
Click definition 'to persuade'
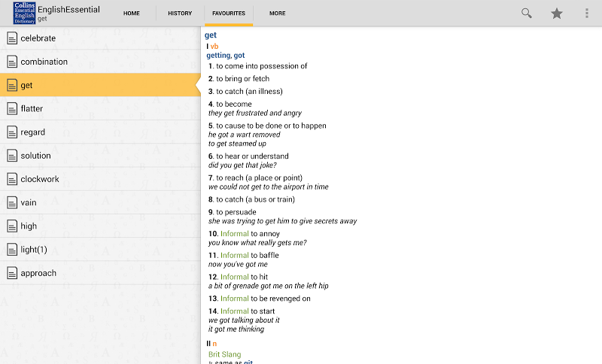pyautogui.click(x=236, y=212)
